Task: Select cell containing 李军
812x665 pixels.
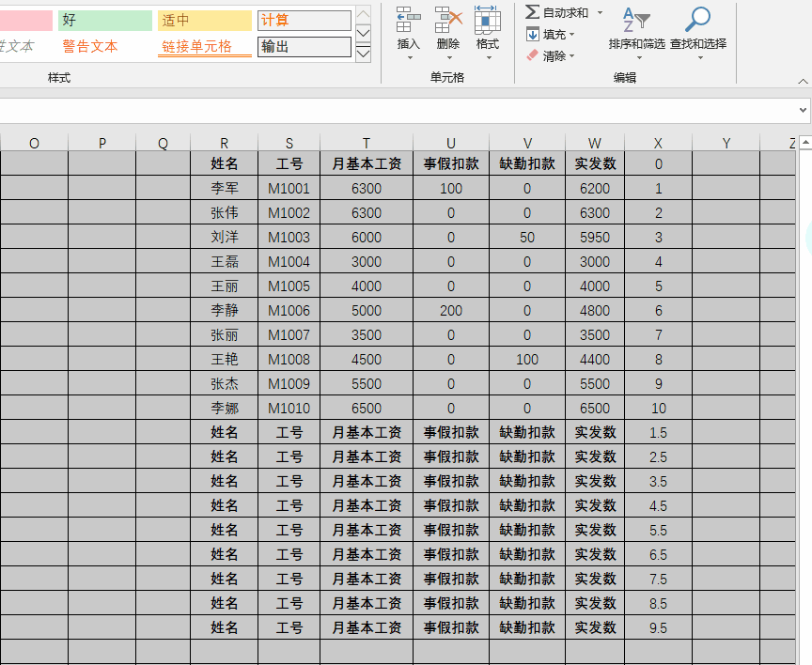Action: click(225, 189)
